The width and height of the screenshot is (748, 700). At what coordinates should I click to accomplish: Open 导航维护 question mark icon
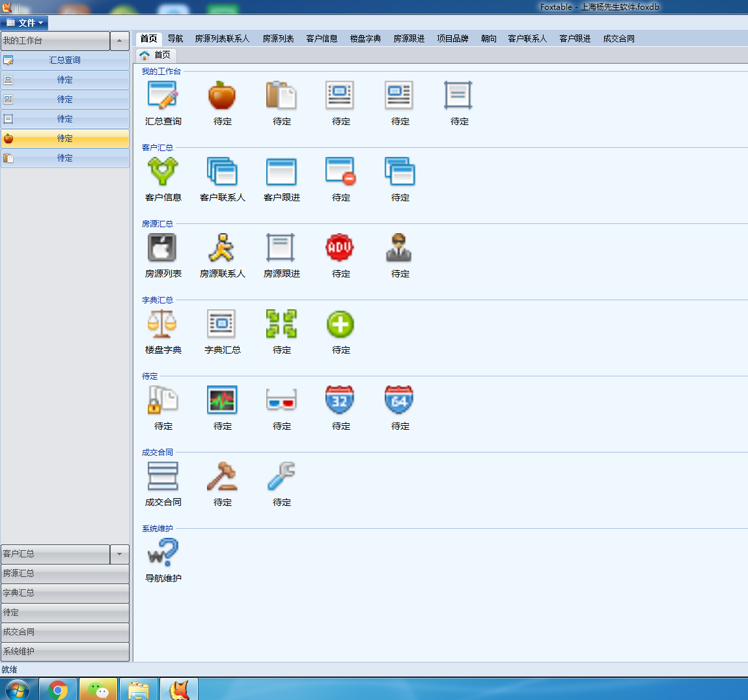click(x=163, y=553)
